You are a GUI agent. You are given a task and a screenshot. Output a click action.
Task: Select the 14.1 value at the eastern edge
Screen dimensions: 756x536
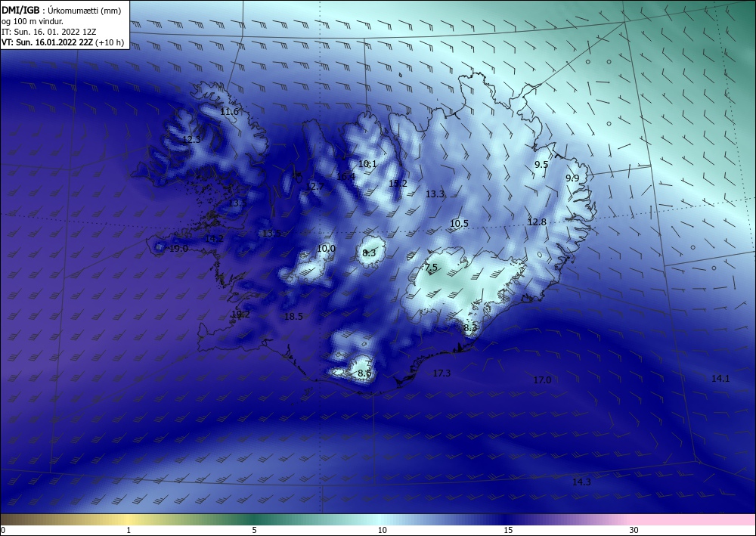[x=720, y=379]
